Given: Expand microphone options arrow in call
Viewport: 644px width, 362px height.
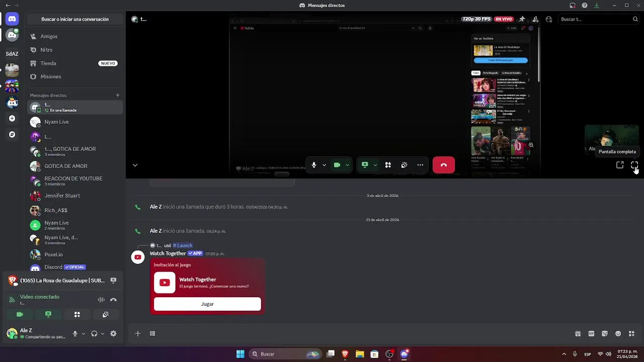Looking at the screenshot, I should (324, 165).
